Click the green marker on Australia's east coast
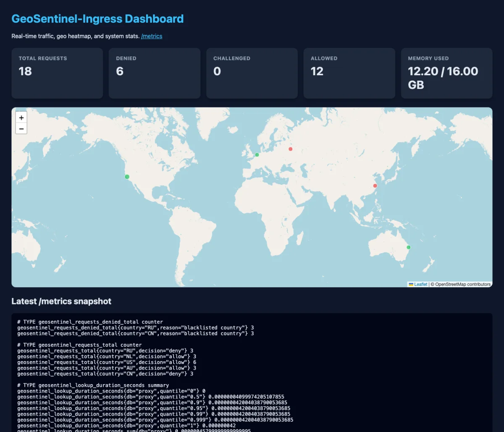 click(x=408, y=247)
